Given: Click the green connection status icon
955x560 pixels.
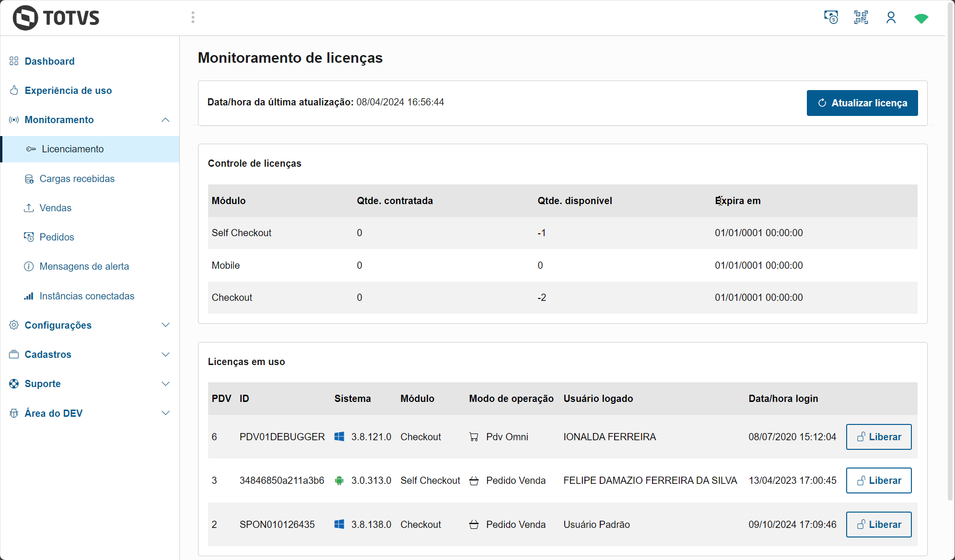Looking at the screenshot, I should (x=921, y=18).
